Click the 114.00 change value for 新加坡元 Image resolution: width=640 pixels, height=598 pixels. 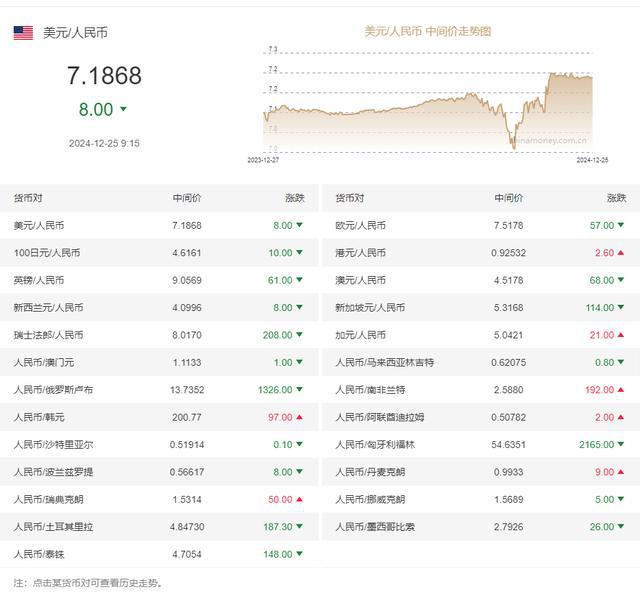pyautogui.click(x=600, y=307)
